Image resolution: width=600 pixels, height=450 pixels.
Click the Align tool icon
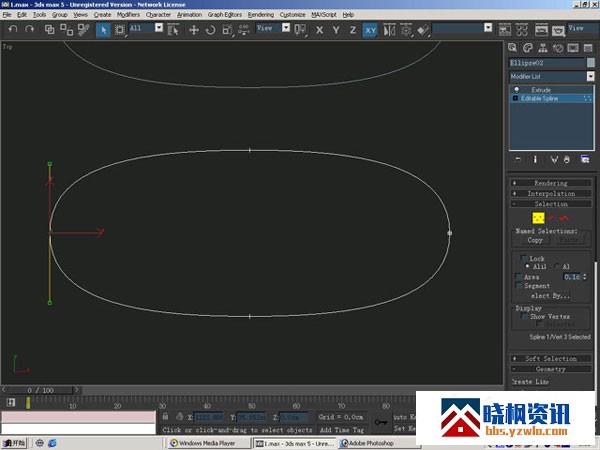point(423,30)
